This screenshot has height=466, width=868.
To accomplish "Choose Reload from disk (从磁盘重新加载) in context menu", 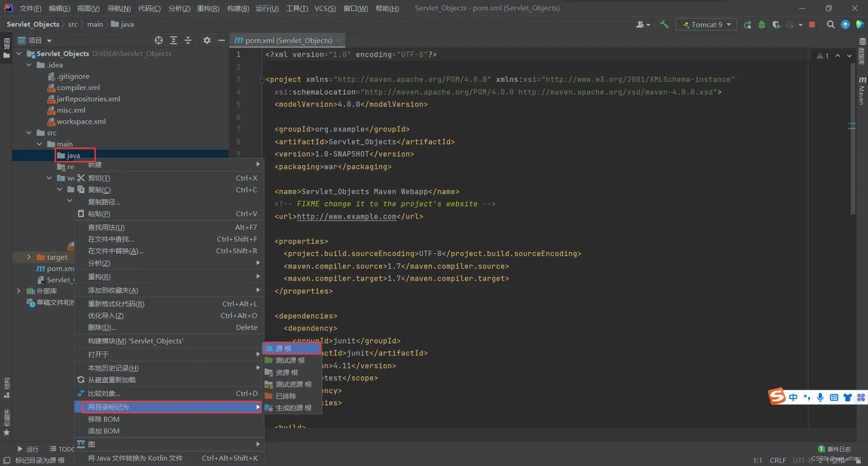I will click(169, 380).
